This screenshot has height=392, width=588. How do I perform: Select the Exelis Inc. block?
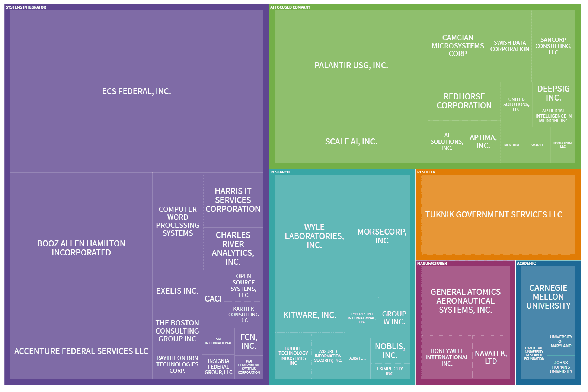point(177,291)
